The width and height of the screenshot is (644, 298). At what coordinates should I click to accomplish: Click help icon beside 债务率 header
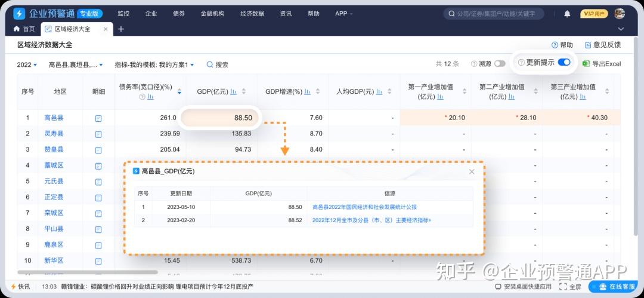pos(143,97)
